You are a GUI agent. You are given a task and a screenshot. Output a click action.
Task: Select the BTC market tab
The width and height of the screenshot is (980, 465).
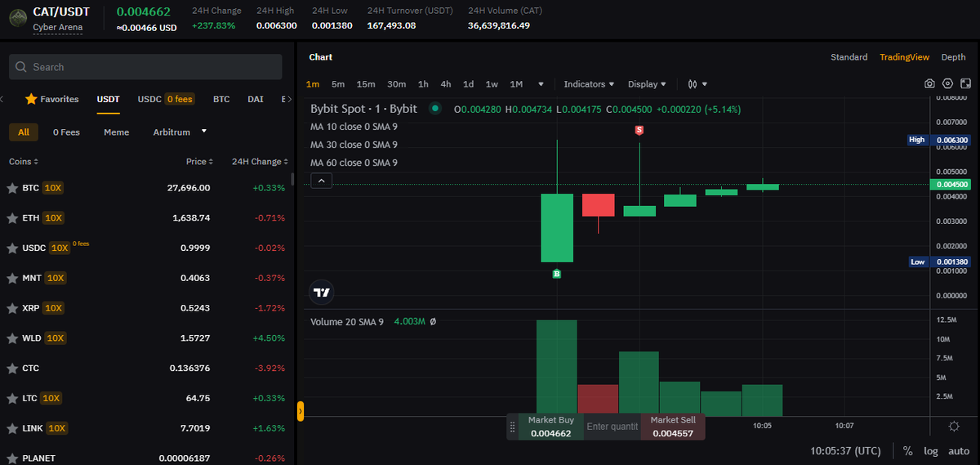click(221, 99)
